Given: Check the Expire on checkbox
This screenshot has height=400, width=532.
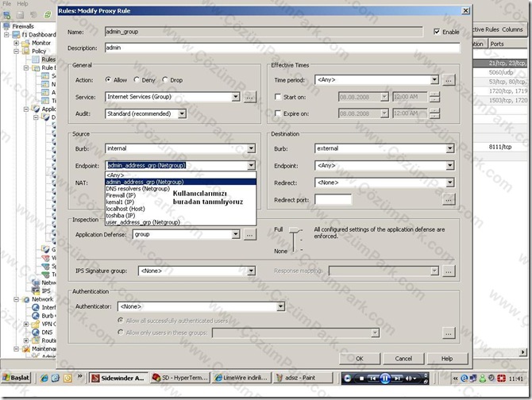Looking at the screenshot, I should pyautogui.click(x=278, y=113).
